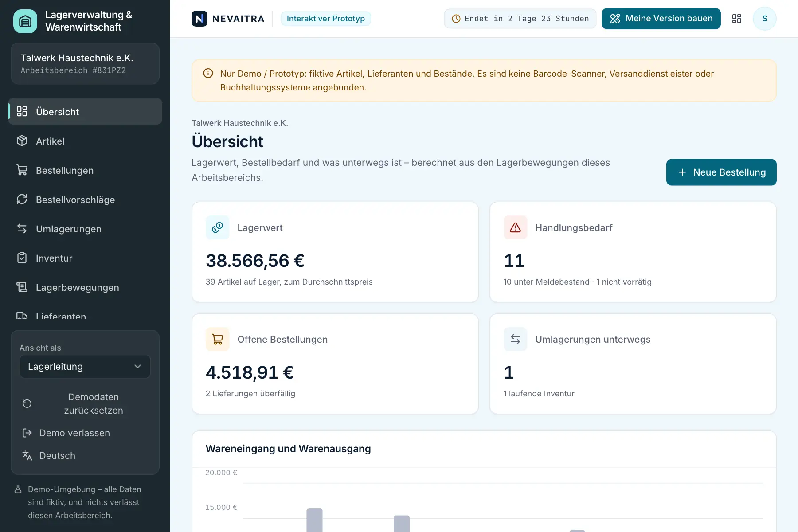Open the user avatar labeled S
The width and height of the screenshot is (798, 532).
[765, 19]
